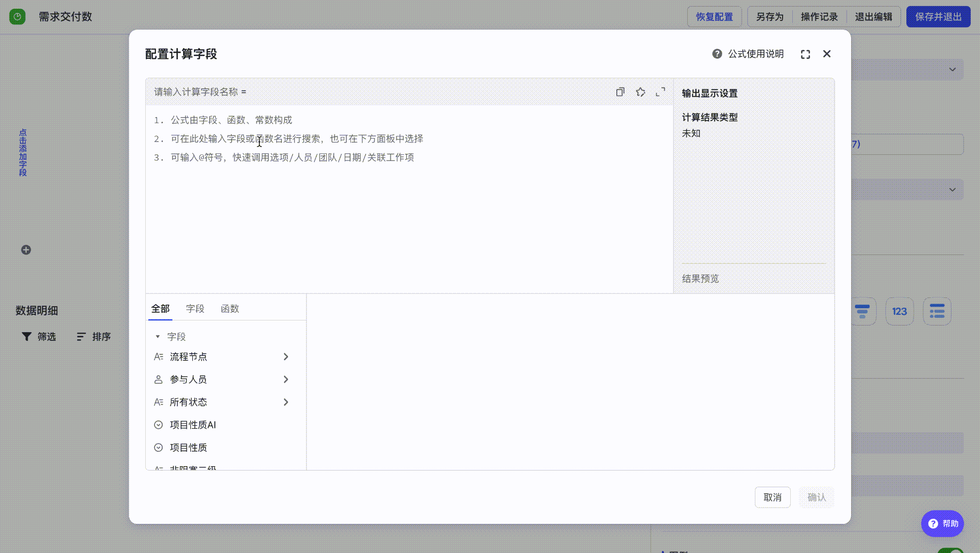Viewport: 980px width, 553px height.
Task: Toggle the green switch at bottom right
Action: pos(950,551)
